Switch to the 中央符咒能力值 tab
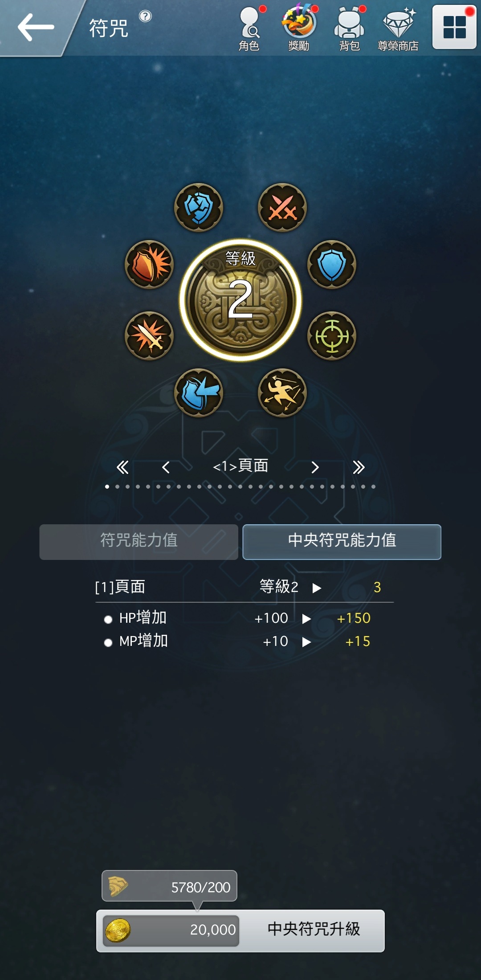481x980 pixels. (x=342, y=542)
